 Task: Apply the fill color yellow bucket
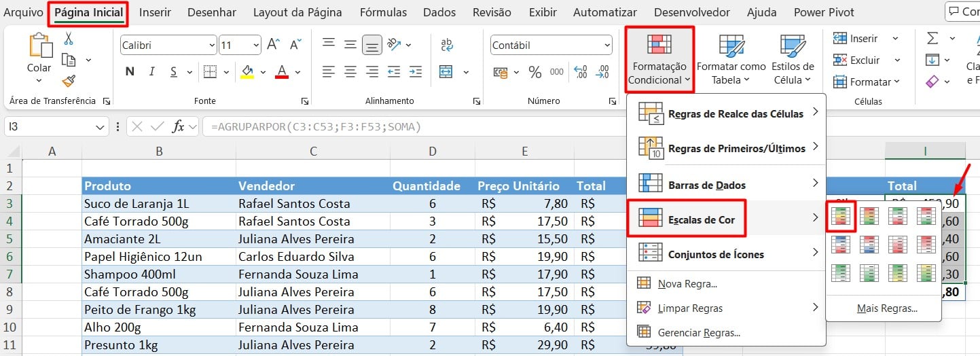247,71
